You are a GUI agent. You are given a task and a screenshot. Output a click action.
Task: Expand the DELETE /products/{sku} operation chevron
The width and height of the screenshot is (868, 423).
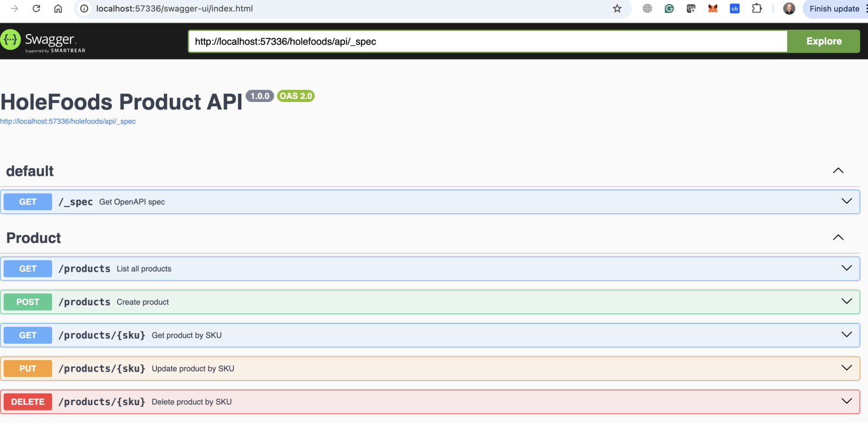(846, 401)
